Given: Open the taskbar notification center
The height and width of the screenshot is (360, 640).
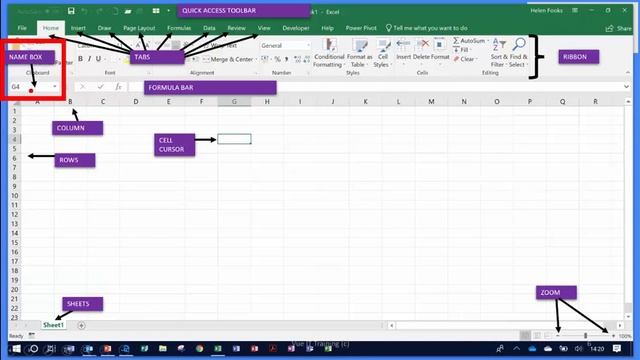Looking at the screenshot, I should coord(617,349).
